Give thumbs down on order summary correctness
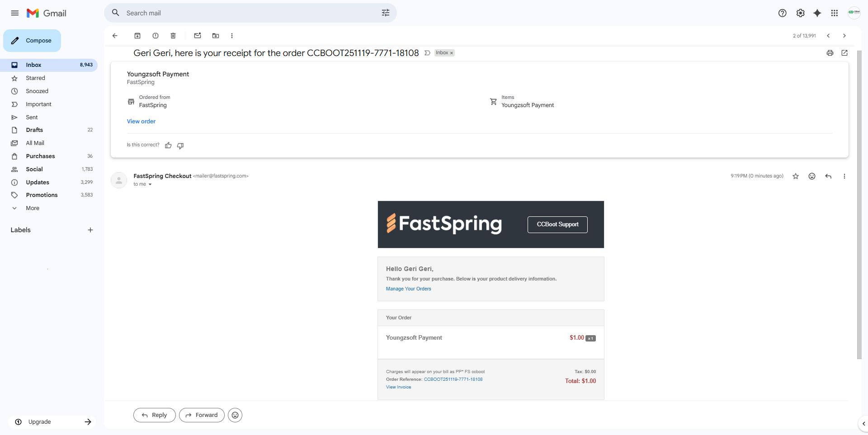 click(180, 145)
